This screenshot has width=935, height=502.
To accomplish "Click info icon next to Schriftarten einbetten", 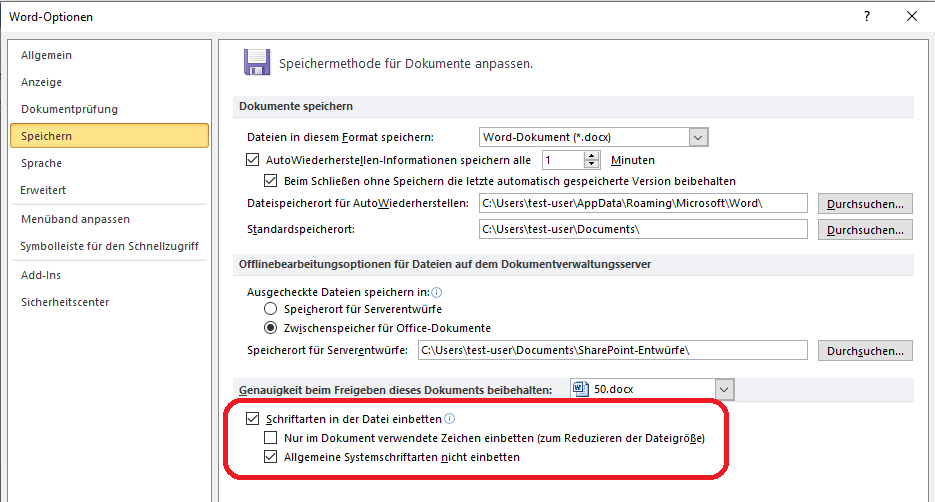I will [x=450, y=419].
